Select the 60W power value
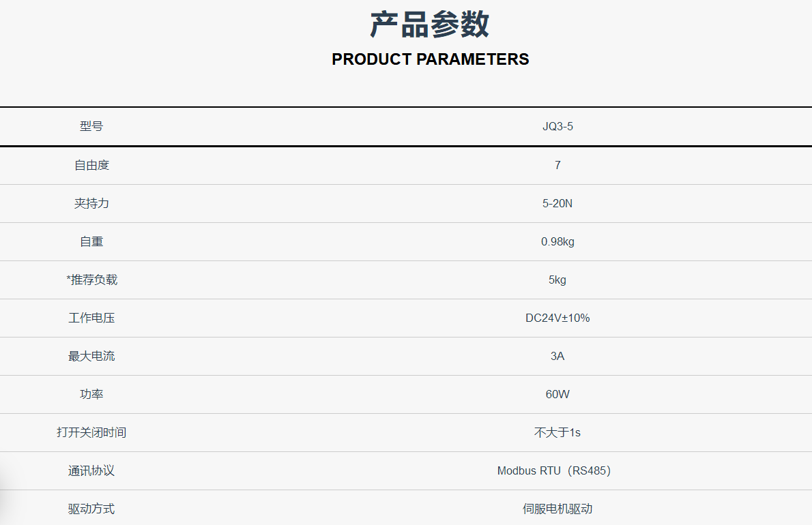Screen dimensions: 812x525 (557, 394)
